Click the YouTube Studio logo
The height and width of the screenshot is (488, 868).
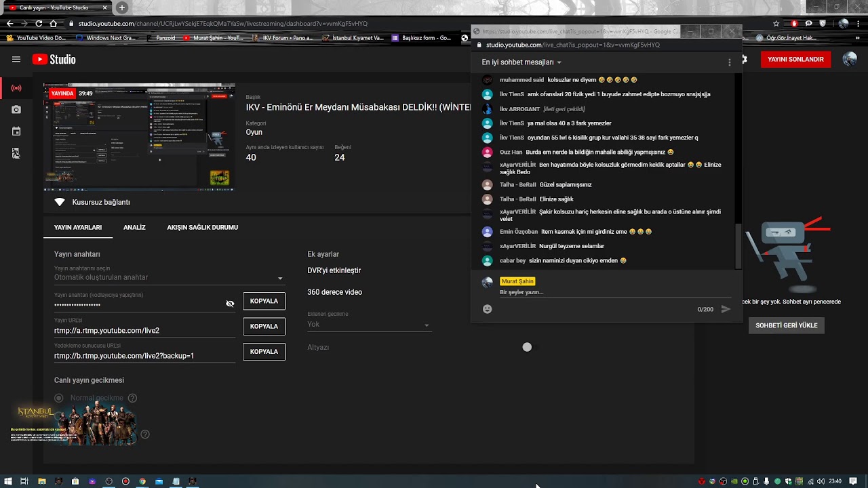tap(54, 60)
